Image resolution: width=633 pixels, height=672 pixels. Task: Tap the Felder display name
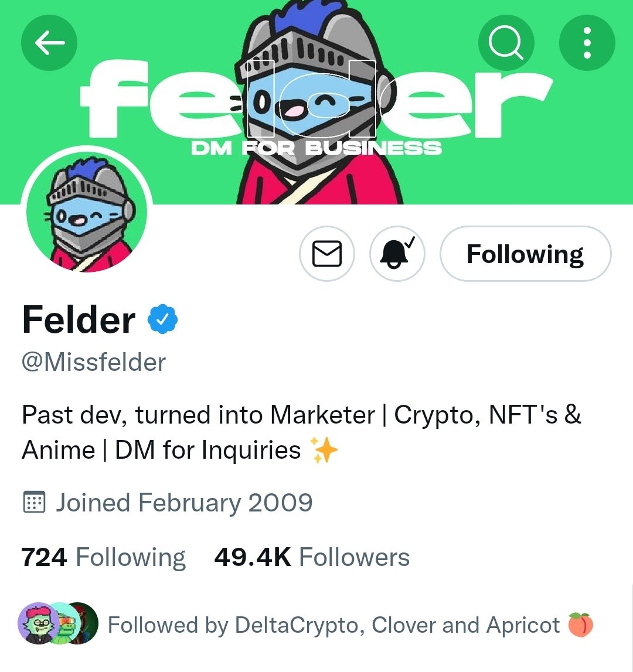(x=79, y=320)
